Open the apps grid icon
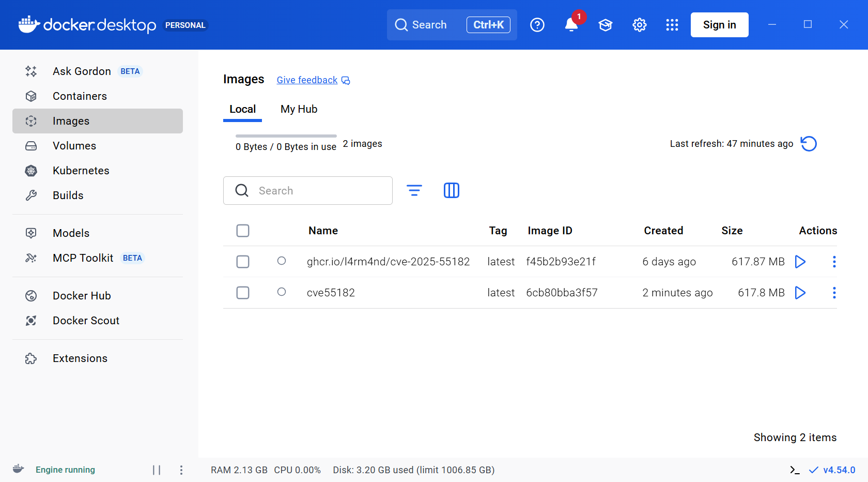868x482 pixels. tap(672, 25)
